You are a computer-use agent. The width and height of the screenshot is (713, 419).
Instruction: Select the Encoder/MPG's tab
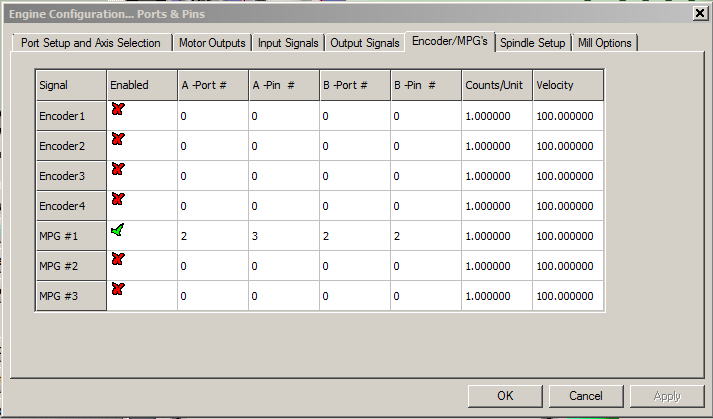(450, 41)
